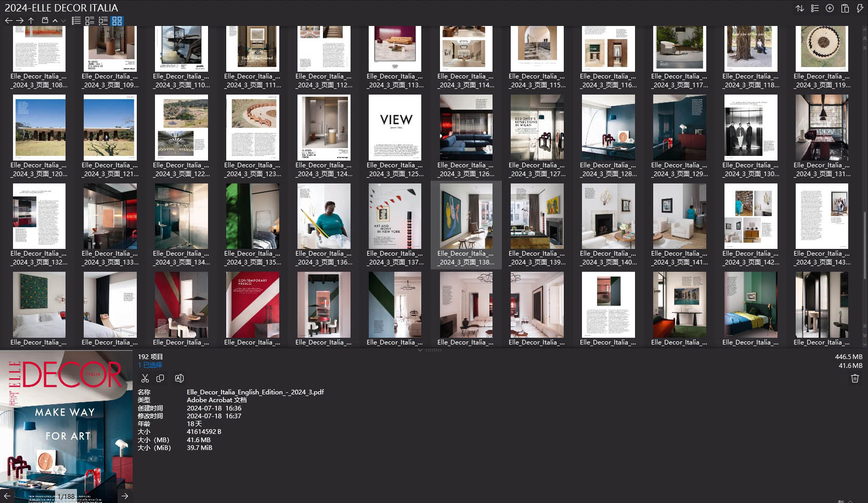
Task: Copy the selected file using copy icon
Action: [x=160, y=378]
